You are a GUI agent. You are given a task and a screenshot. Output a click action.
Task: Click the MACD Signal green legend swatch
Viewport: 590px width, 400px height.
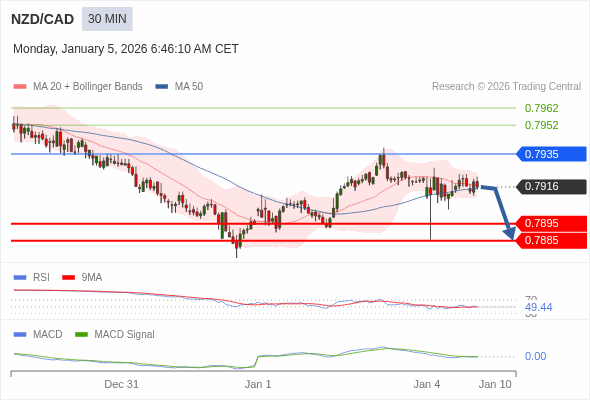pos(81,335)
